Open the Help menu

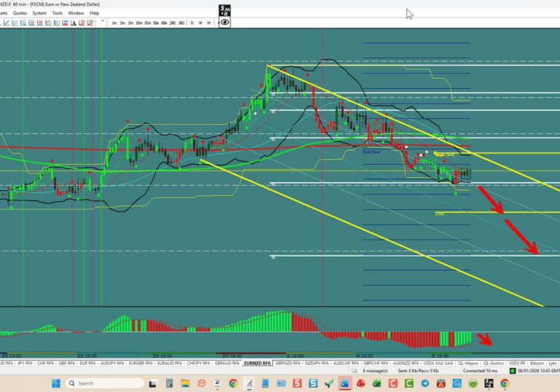click(94, 13)
